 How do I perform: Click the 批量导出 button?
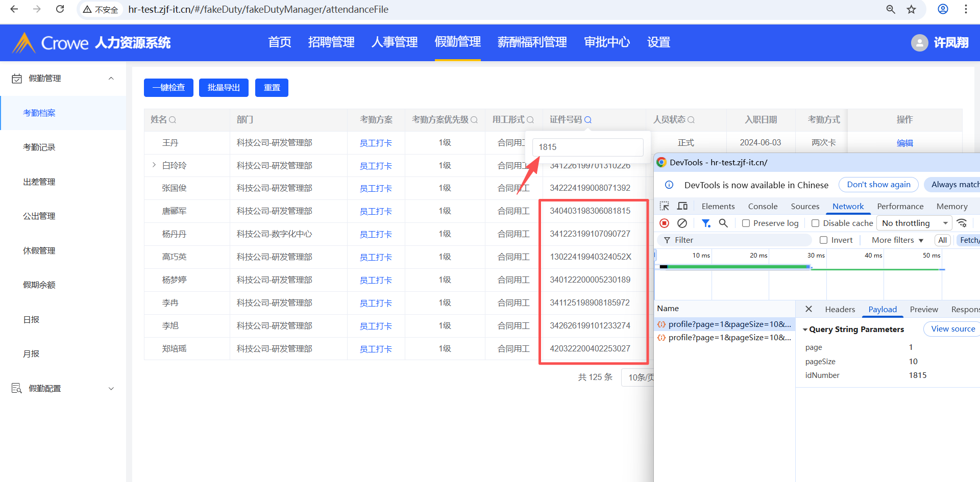(x=224, y=88)
